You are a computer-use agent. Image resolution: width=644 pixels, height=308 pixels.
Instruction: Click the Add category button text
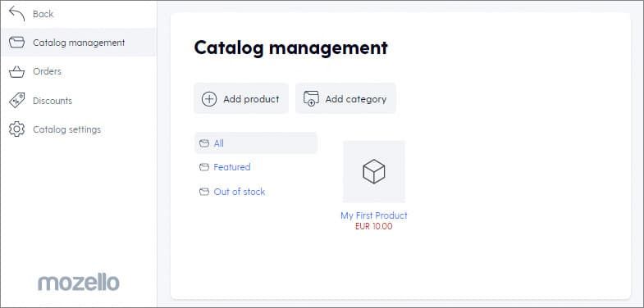click(356, 99)
